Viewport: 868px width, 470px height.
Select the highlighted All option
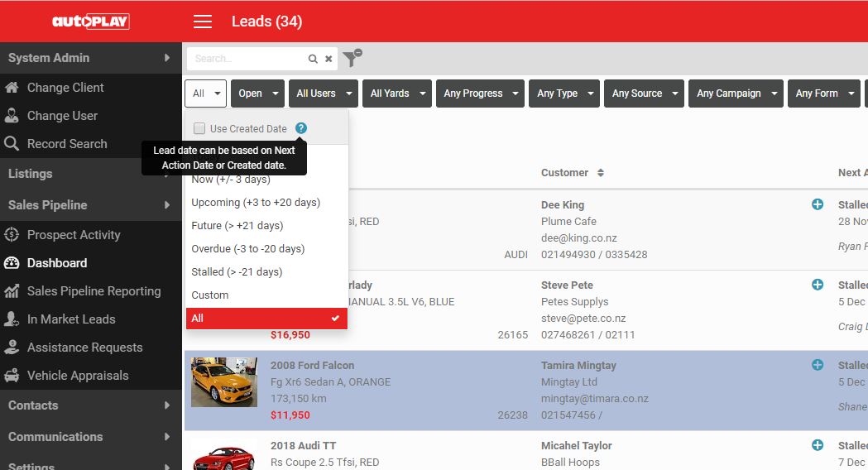tap(266, 319)
